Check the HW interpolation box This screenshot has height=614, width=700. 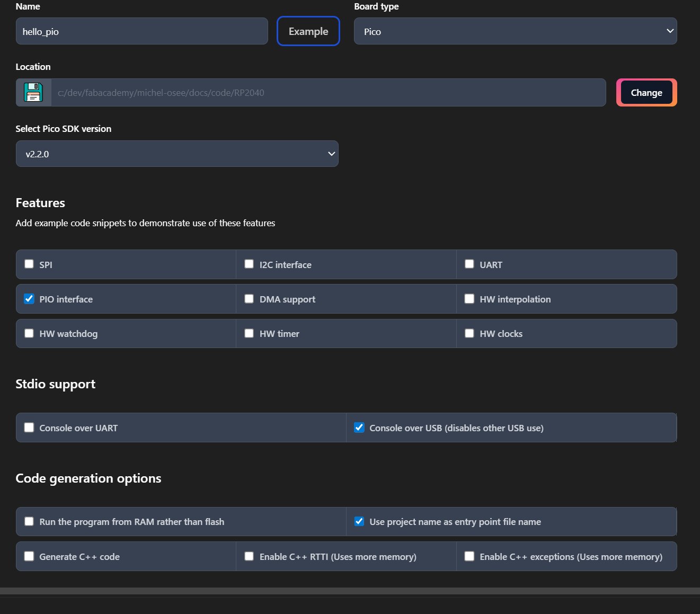(x=469, y=299)
